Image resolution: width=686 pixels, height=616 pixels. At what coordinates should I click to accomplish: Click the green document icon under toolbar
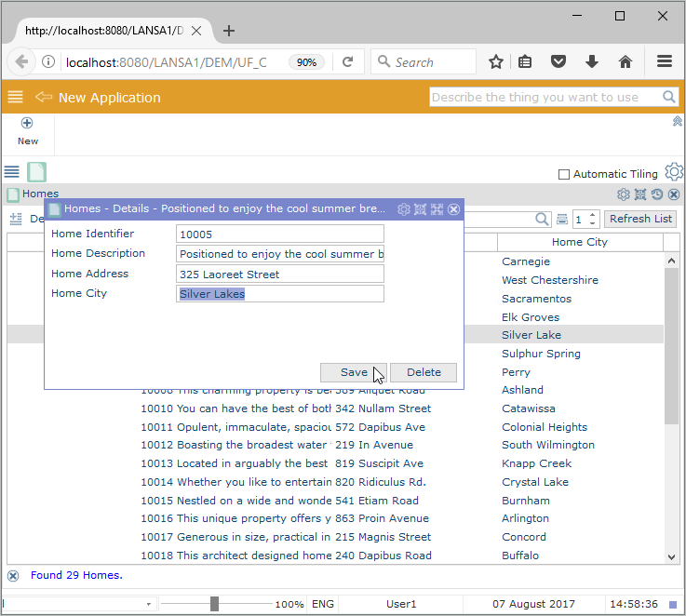pyautogui.click(x=36, y=172)
